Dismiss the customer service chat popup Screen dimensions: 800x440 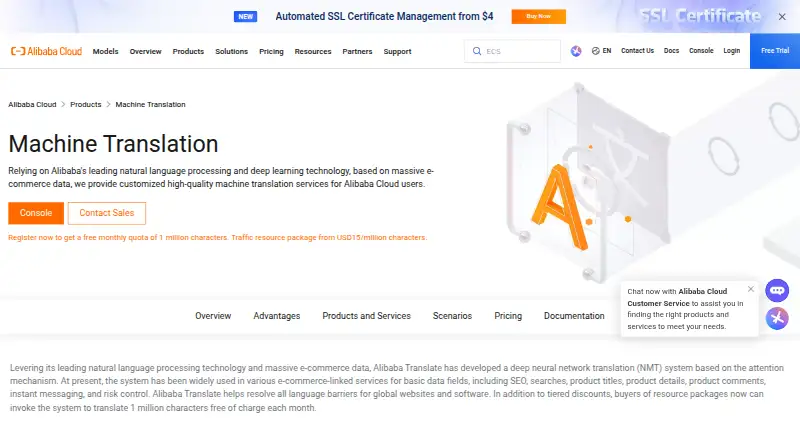(751, 289)
